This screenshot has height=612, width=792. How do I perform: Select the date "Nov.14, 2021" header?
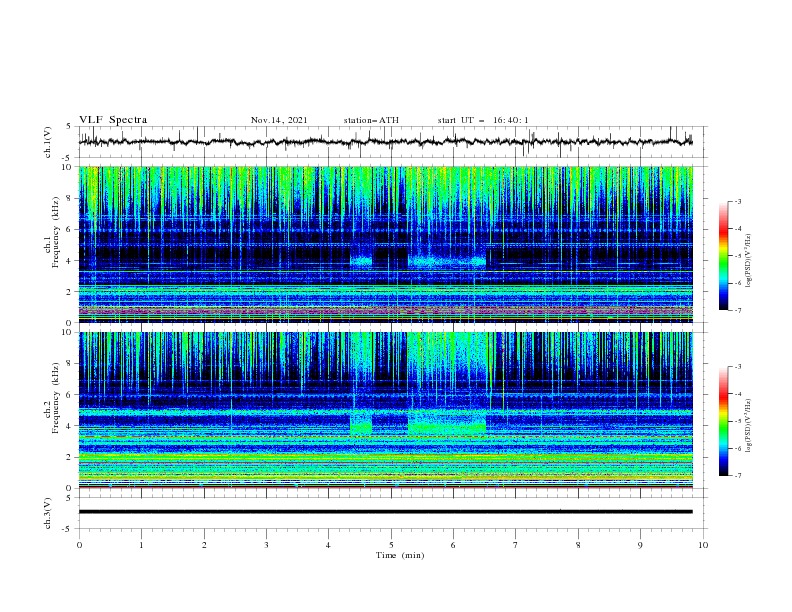[x=279, y=120]
